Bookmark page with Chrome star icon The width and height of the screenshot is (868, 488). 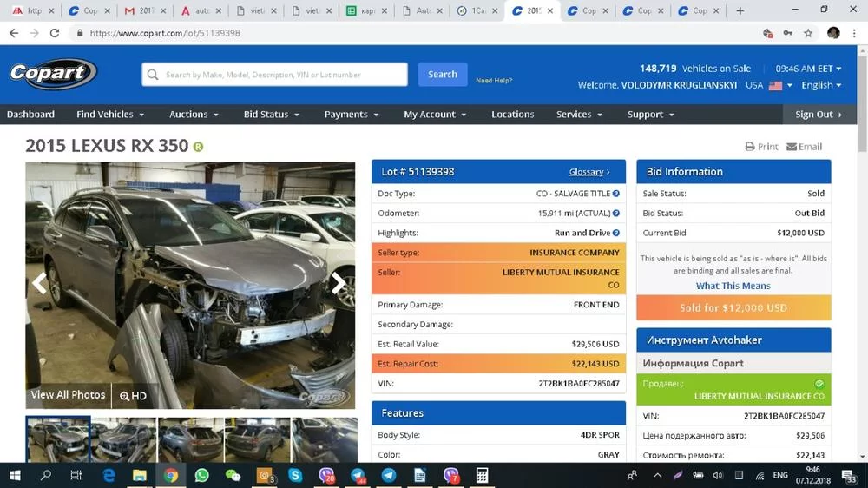tap(808, 33)
